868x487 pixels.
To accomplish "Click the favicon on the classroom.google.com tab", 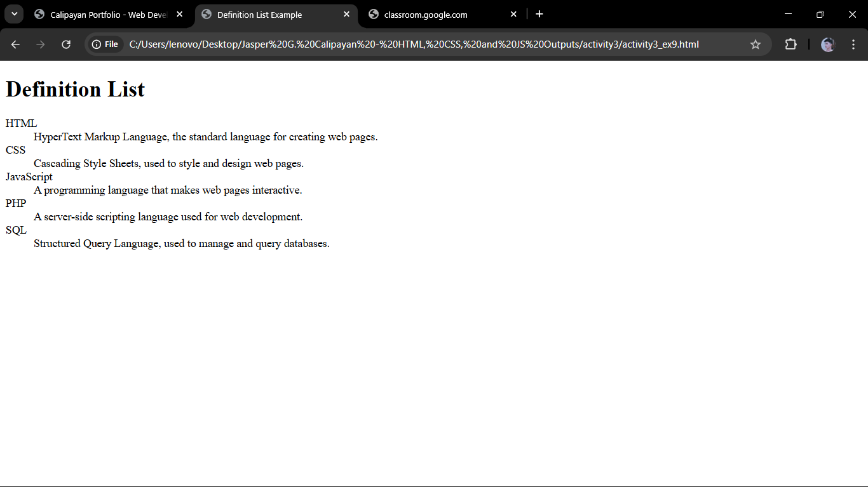I will pyautogui.click(x=375, y=14).
